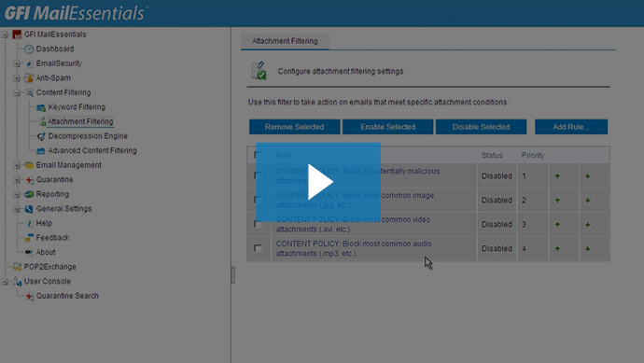644x363 pixels.
Task: Expand the Email Management node
Action: [x=17, y=165]
